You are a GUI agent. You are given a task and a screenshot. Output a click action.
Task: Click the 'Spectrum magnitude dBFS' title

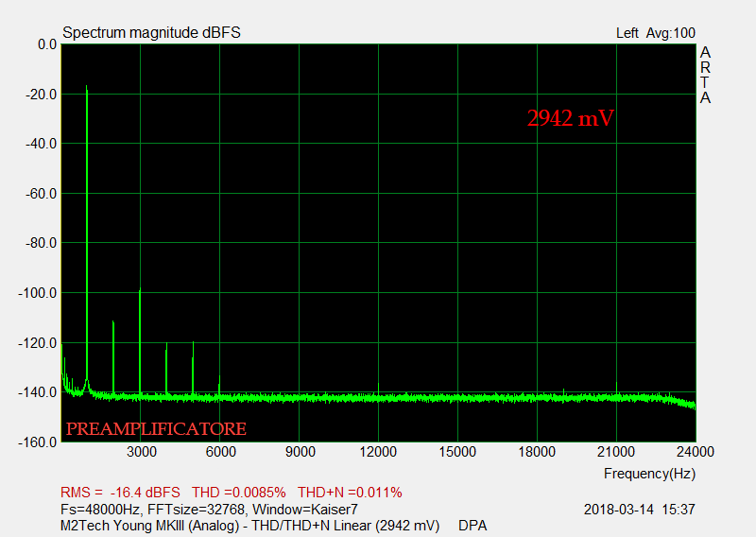click(151, 33)
